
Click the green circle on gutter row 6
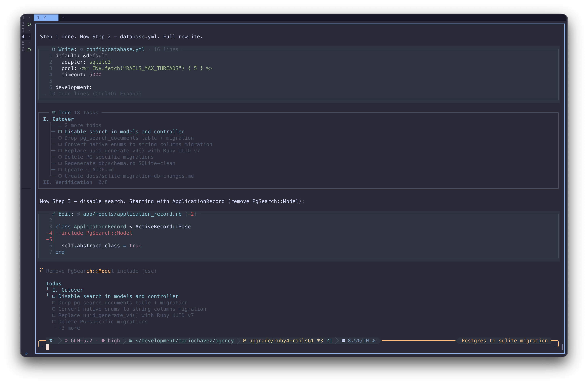click(x=29, y=49)
